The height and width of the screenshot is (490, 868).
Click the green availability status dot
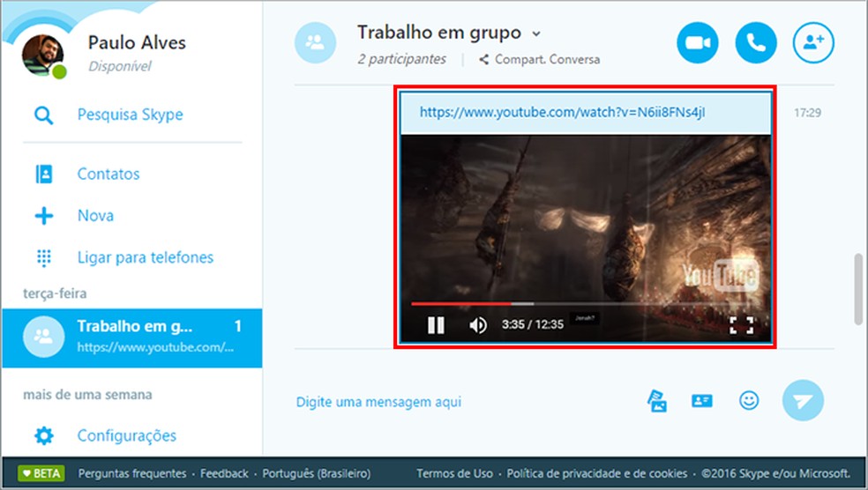click(59, 72)
